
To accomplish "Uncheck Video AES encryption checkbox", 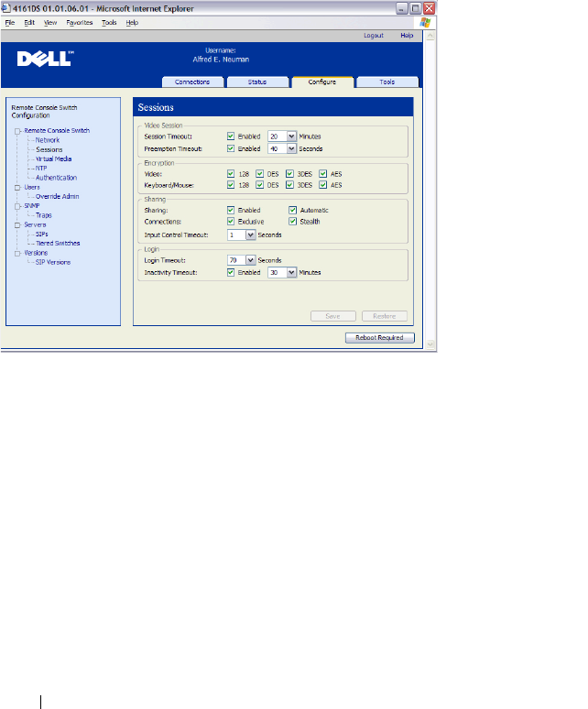I will coord(322,174).
